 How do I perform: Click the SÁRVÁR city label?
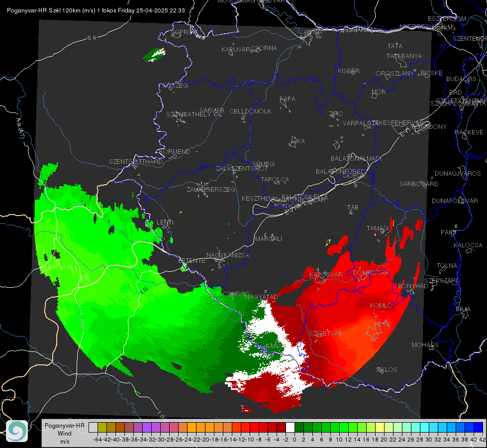click(x=212, y=111)
